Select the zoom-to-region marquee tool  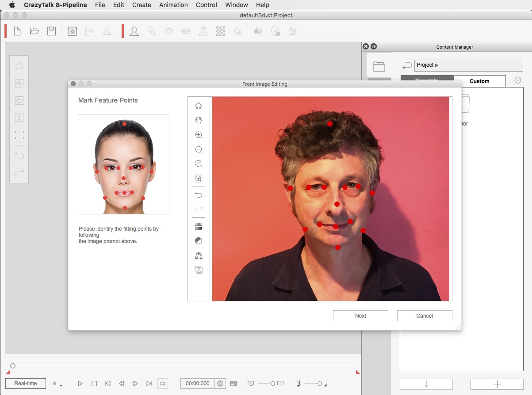pyautogui.click(x=199, y=179)
